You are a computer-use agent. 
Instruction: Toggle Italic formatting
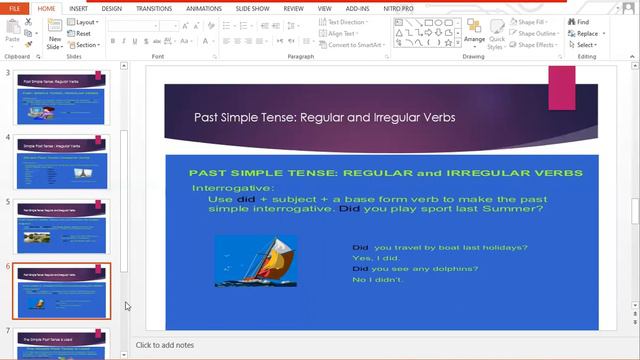click(x=124, y=41)
